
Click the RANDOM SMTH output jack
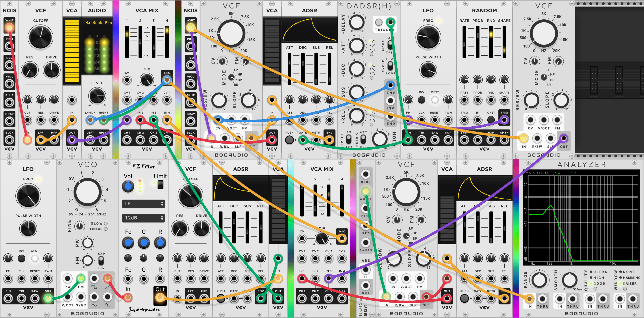504,140
